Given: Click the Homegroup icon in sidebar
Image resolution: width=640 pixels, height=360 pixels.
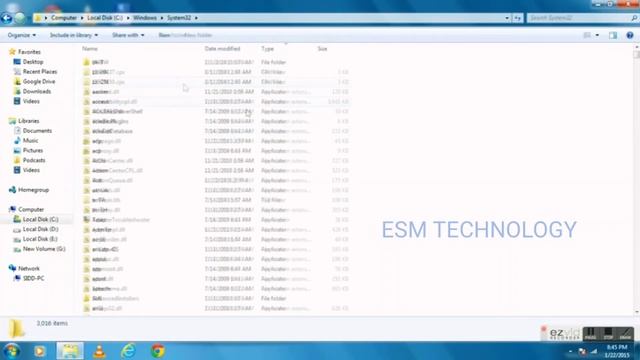Looking at the screenshot, I should [x=12, y=190].
